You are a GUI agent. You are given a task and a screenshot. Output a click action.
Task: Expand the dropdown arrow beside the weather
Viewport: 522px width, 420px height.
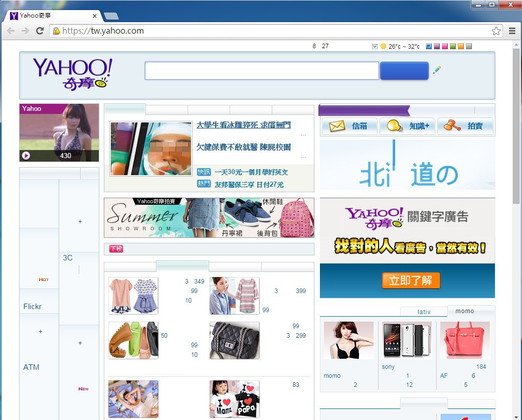click(375, 46)
